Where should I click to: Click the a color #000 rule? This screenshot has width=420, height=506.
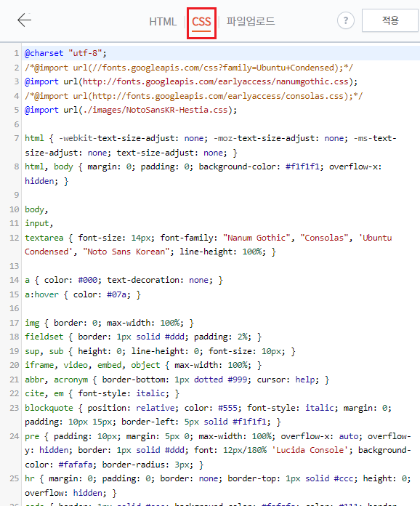pyautogui.click(x=124, y=280)
